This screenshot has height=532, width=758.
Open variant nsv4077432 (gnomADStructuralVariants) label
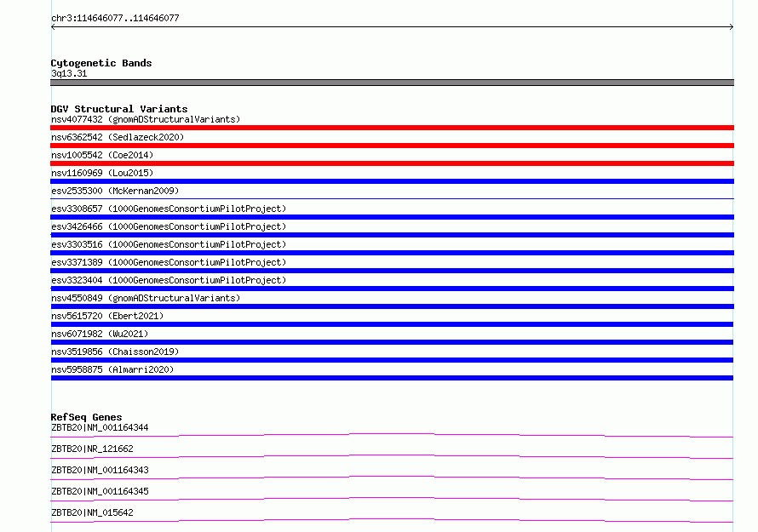146,119
